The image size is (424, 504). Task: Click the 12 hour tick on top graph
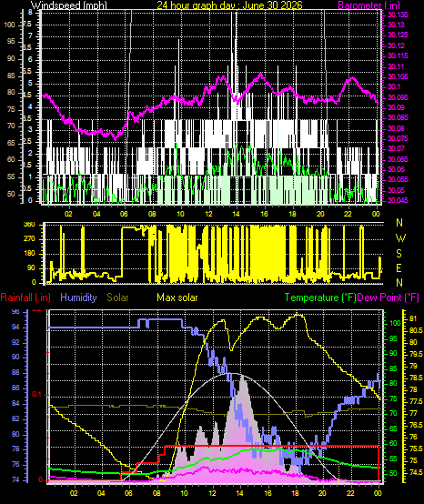tap(208, 214)
